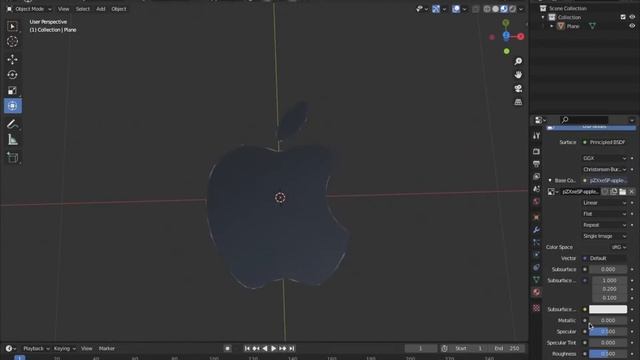This screenshot has width=640, height=360.
Task: Toggle X-ray mode
Action: tap(476, 9)
